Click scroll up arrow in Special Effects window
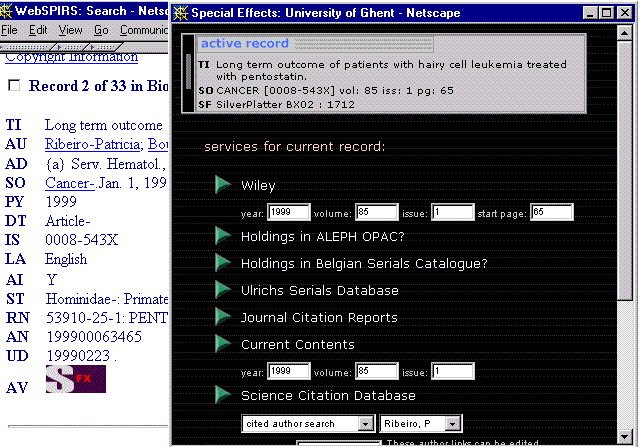Viewport: 640px width, 447px height. [624, 33]
